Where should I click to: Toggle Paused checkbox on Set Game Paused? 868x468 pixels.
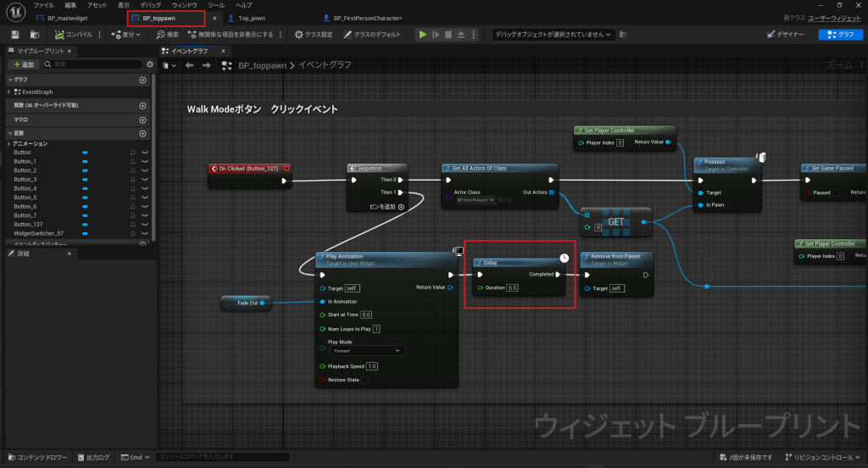click(835, 192)
